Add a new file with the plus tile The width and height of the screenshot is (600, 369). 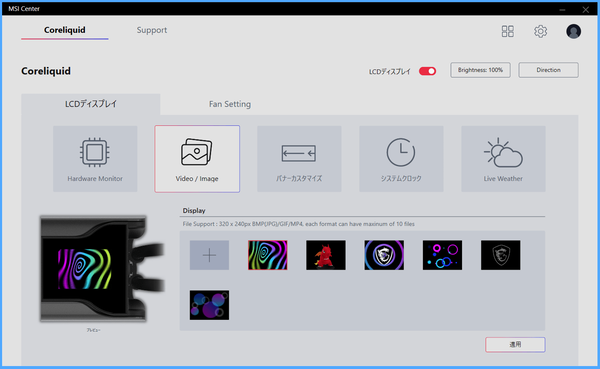tap(209, 255)
